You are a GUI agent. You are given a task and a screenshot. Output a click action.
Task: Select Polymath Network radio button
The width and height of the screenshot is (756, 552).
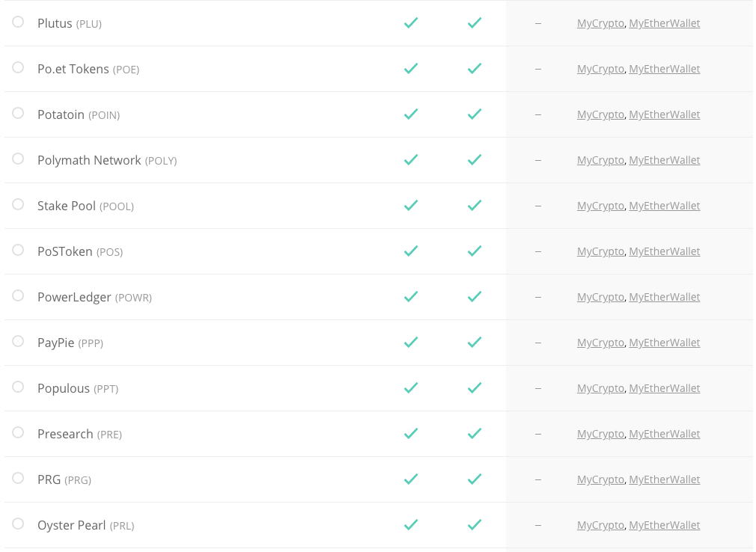[x=18, y=159]
